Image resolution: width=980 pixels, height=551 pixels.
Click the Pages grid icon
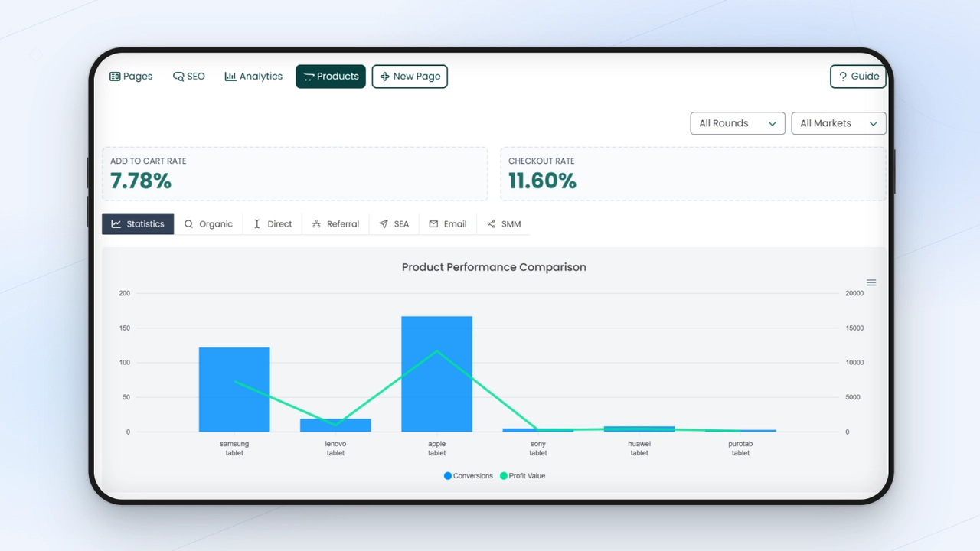[113, 76]
